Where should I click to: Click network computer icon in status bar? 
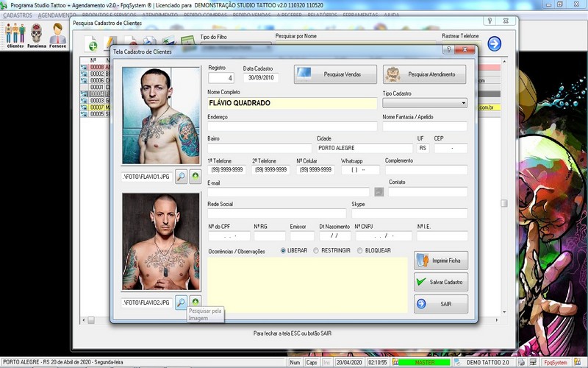pos(533,362)
